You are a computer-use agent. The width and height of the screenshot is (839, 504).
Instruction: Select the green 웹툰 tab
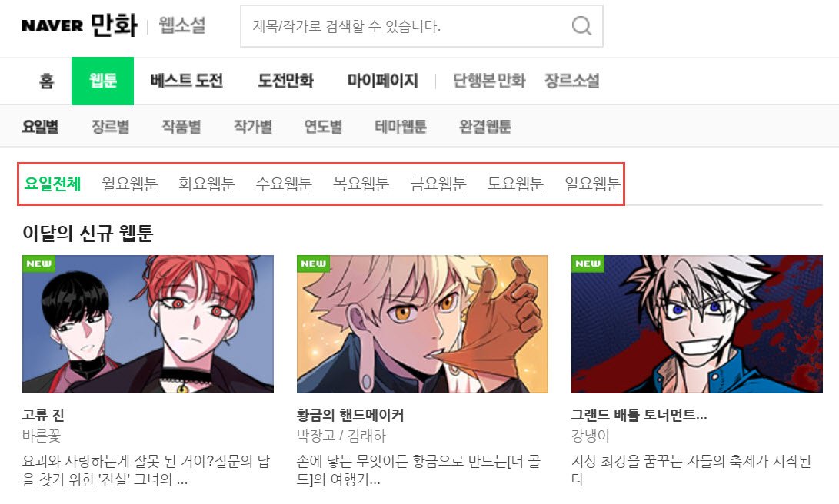pyautogui.click(x=103, y=81)
